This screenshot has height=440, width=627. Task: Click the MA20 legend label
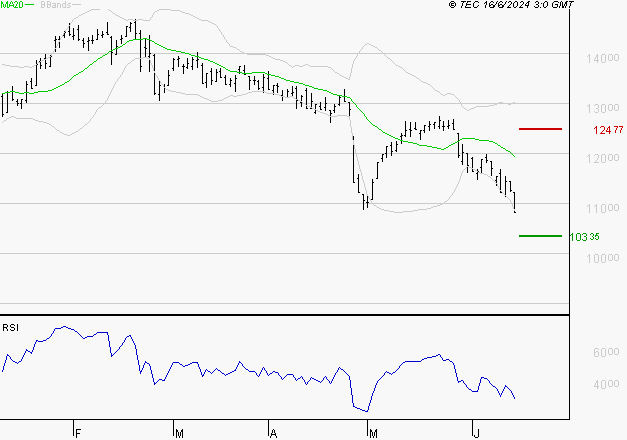point(12,4)
